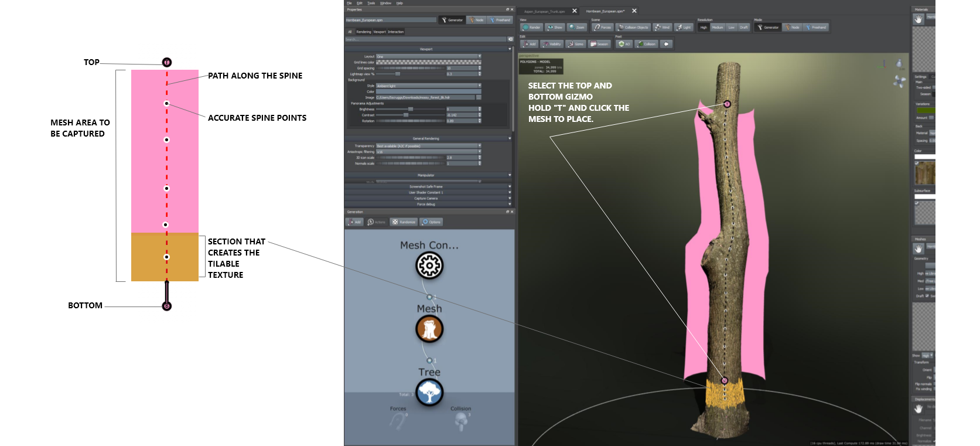Expand the Capture Camera section
Screen dimensions: 980x446
[428, 198]
